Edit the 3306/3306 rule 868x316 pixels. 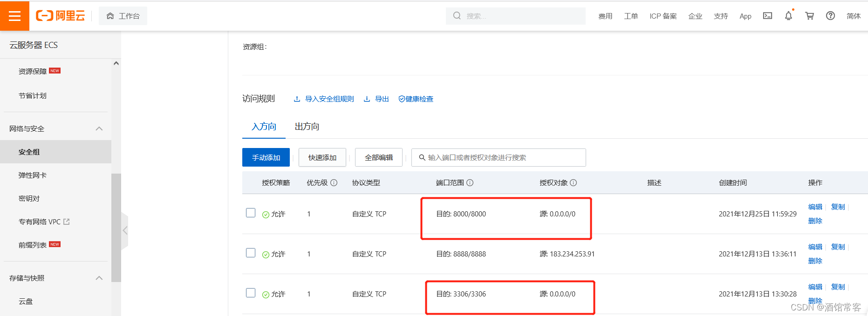815,287
